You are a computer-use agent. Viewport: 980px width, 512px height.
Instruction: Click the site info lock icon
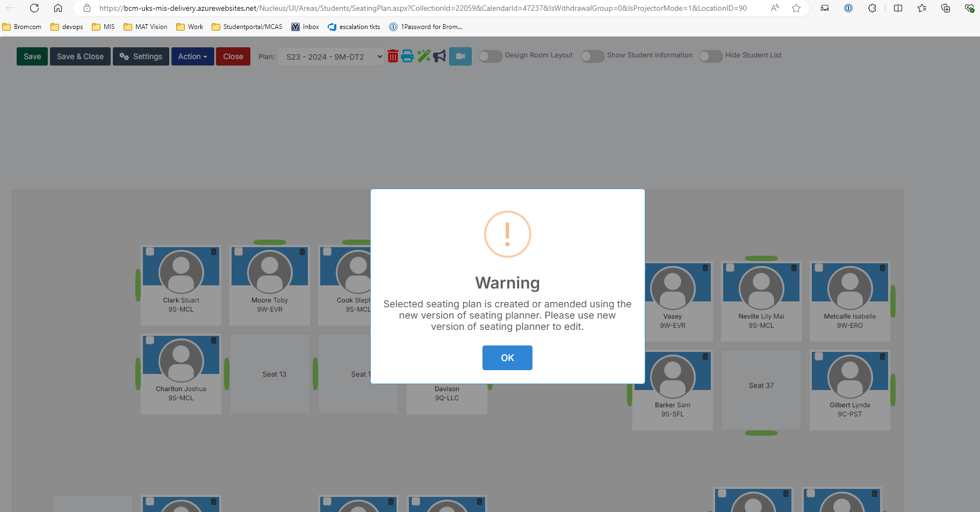click(87, 8)
